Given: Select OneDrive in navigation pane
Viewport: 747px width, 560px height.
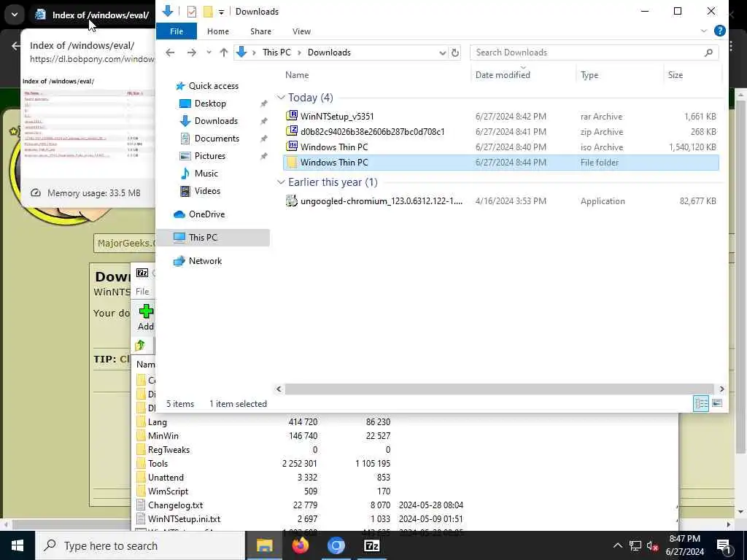Looking at the screenshot, I should coord(206,214).
